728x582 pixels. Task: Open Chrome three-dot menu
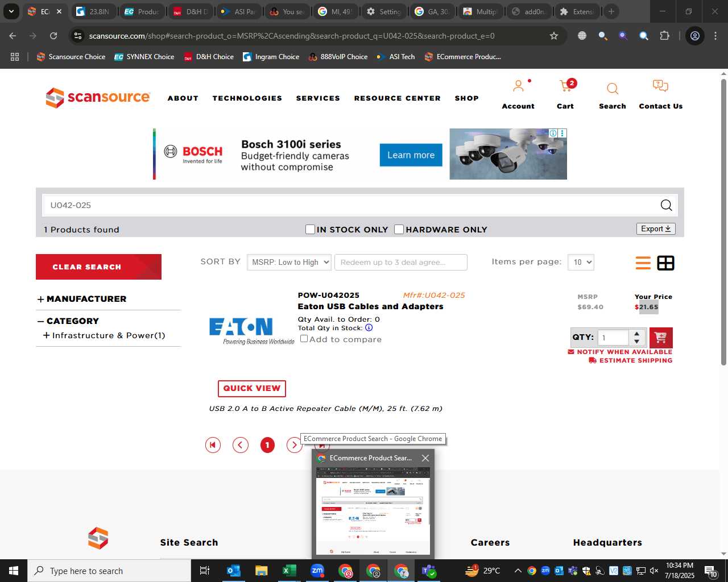point(715,36)
